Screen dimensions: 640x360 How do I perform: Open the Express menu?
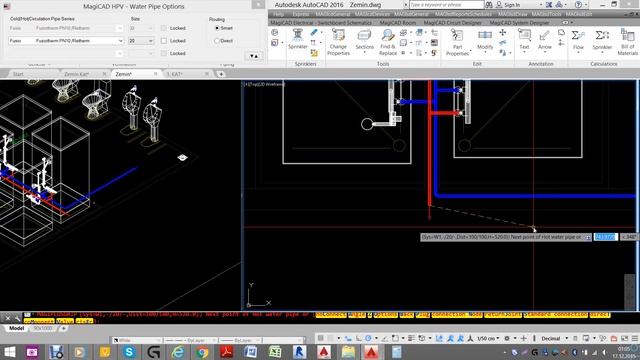(300, 14)
